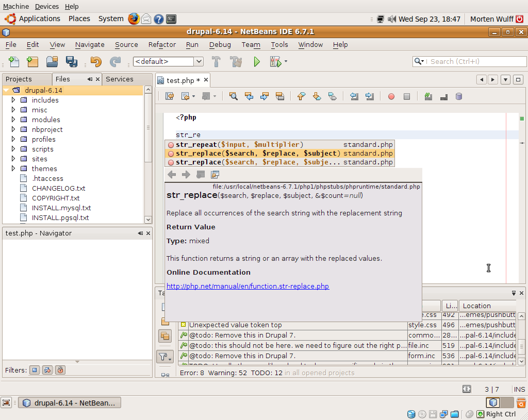Open the Applications menu in the top panel
Screen dimensions: 528x420
pos(39,19)
